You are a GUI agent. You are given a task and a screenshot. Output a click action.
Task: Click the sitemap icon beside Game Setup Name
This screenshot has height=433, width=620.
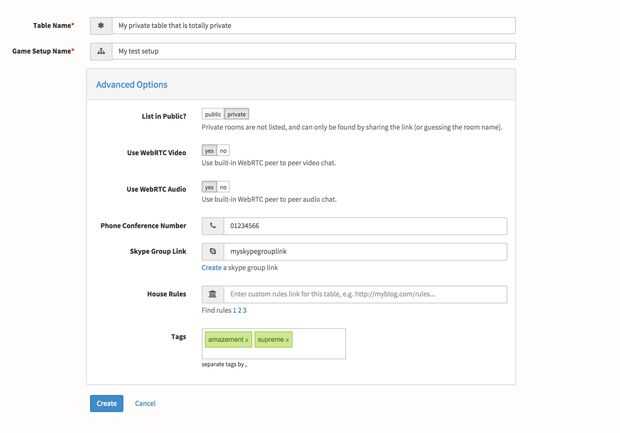101,51
